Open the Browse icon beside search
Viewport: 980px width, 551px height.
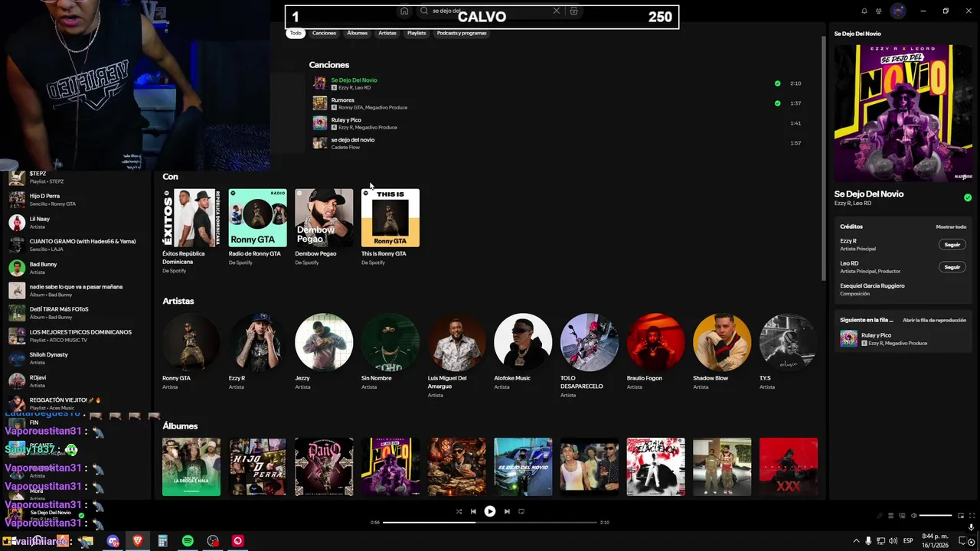[x=573, y=11]
